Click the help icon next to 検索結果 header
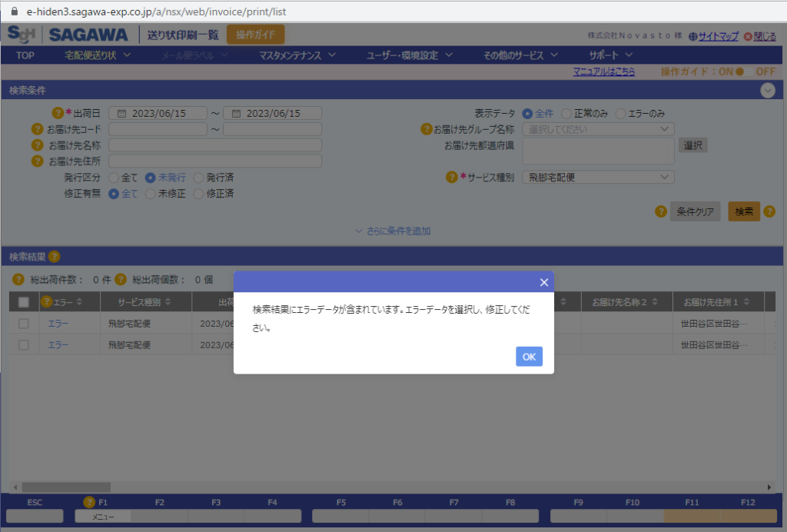This screenshot has height=532, width=787. tap(55, 257)
